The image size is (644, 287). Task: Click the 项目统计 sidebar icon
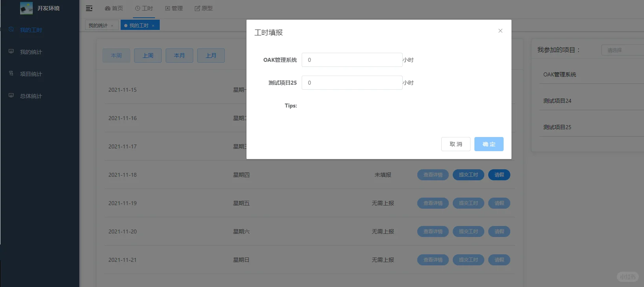(x=11, y=74)
